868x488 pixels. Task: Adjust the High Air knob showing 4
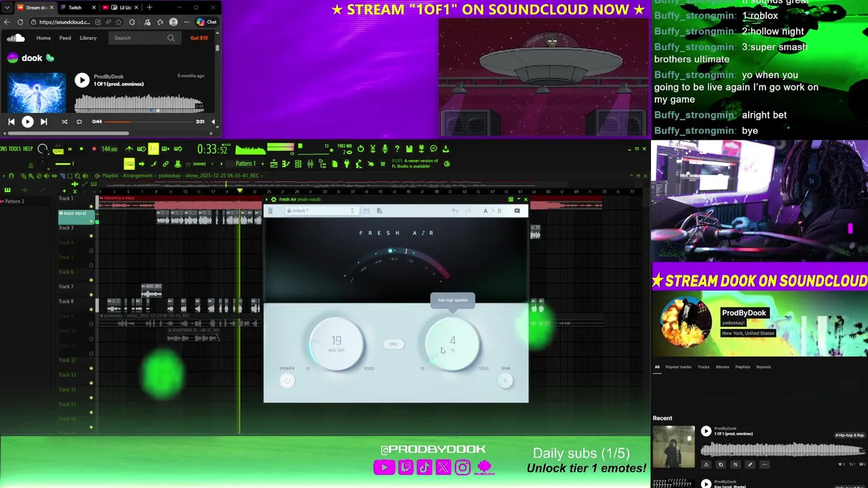pyautogui.click(x=452, y=344)
